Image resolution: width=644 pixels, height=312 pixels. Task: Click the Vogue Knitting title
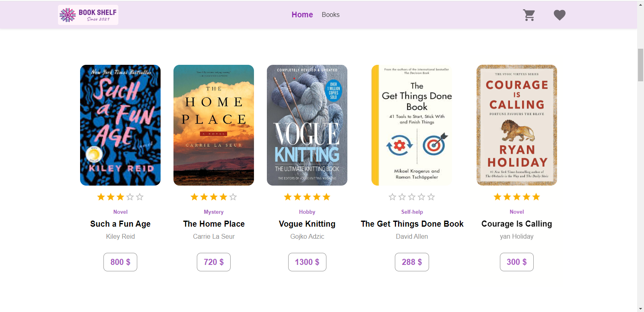tap(307, 224)
